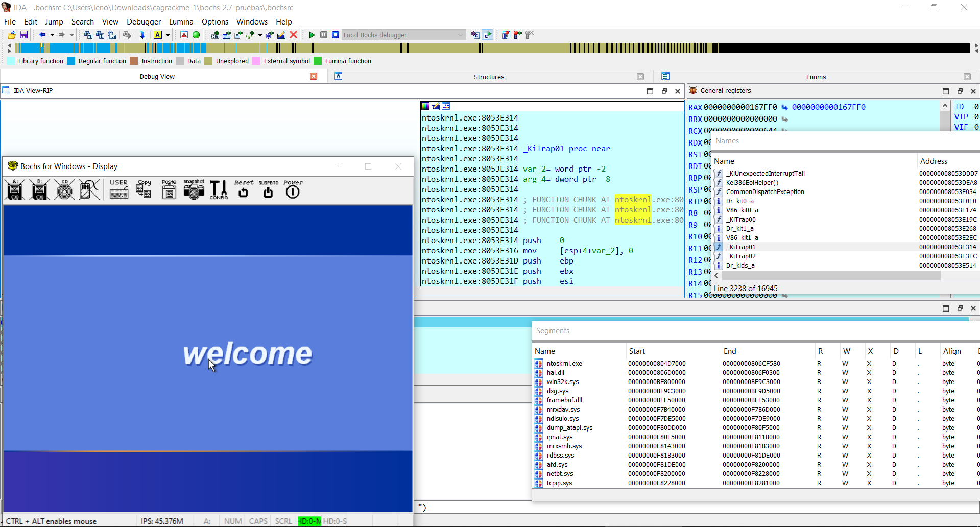Click the blue star cross-reference icon
The image size is (980, 527).
pos(269,35)
